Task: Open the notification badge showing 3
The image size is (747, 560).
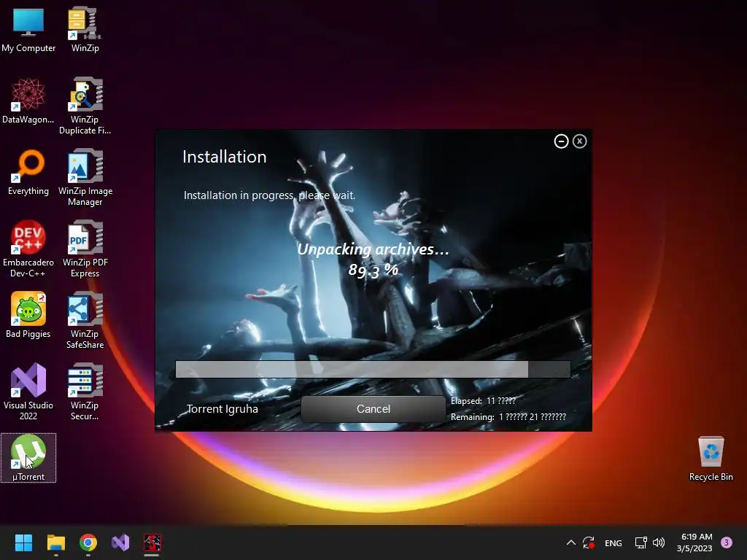Action: coord(727,542)
